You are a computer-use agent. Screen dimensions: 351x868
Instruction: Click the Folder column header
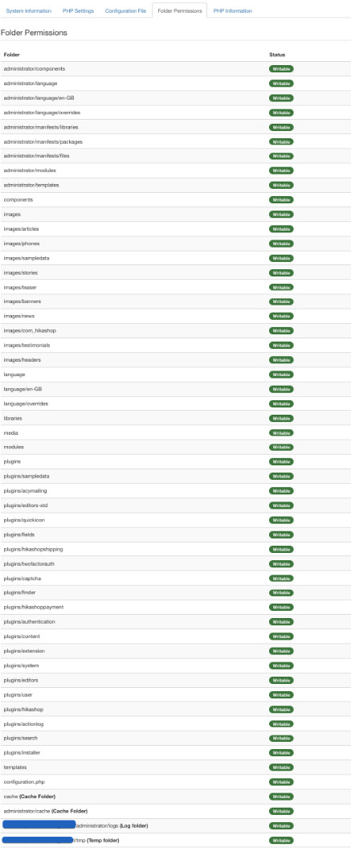[11, 55]
